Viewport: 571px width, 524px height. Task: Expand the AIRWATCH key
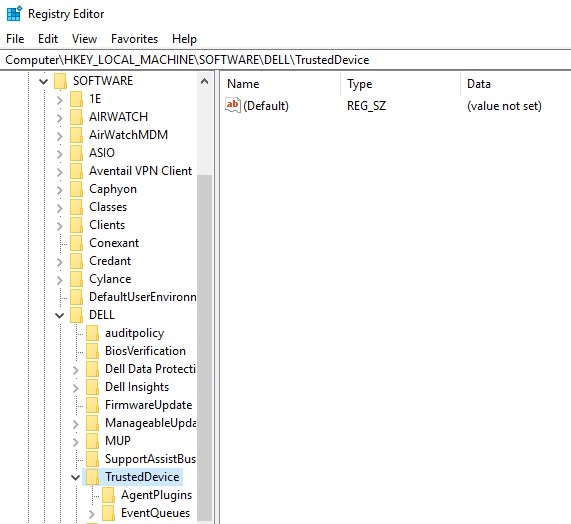click(59, 118)
